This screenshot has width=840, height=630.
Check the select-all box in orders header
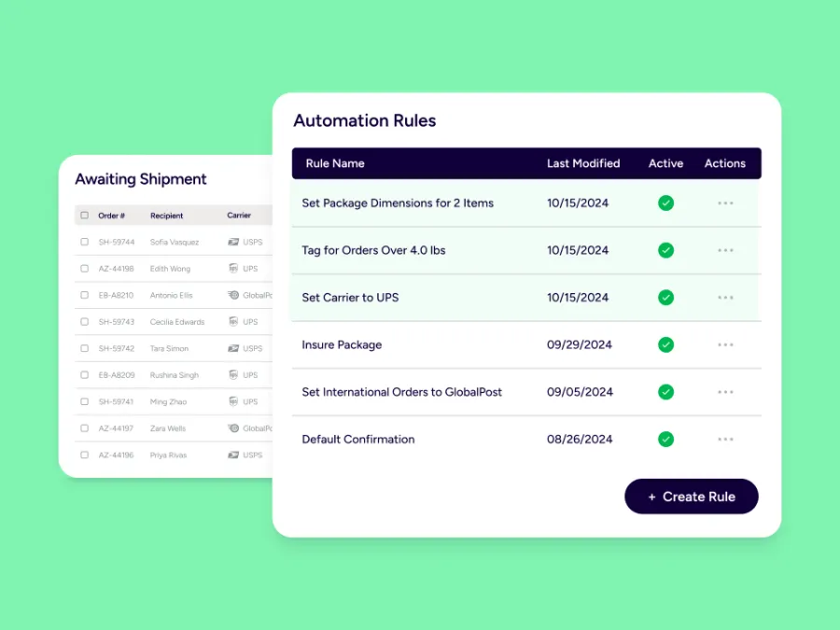click(84, 216)
